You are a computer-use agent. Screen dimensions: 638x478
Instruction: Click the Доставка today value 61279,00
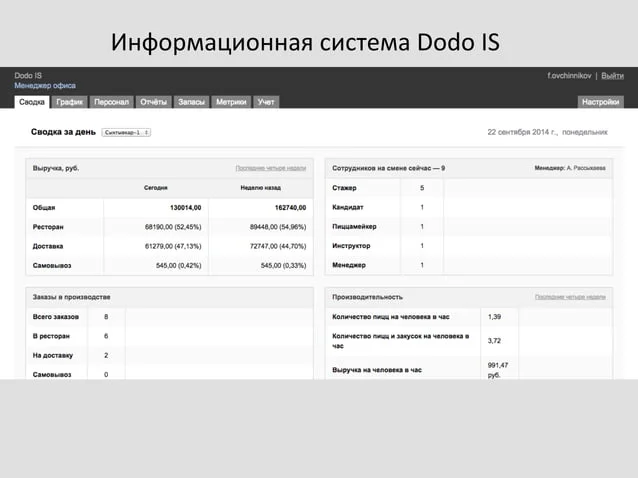pyautogui.click(x=173, y=246)
